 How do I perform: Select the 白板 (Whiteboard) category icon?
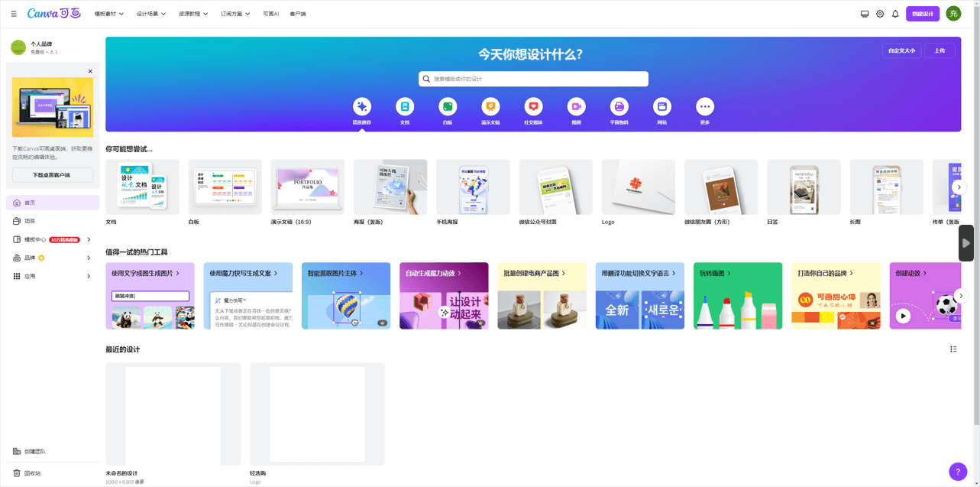448,107
